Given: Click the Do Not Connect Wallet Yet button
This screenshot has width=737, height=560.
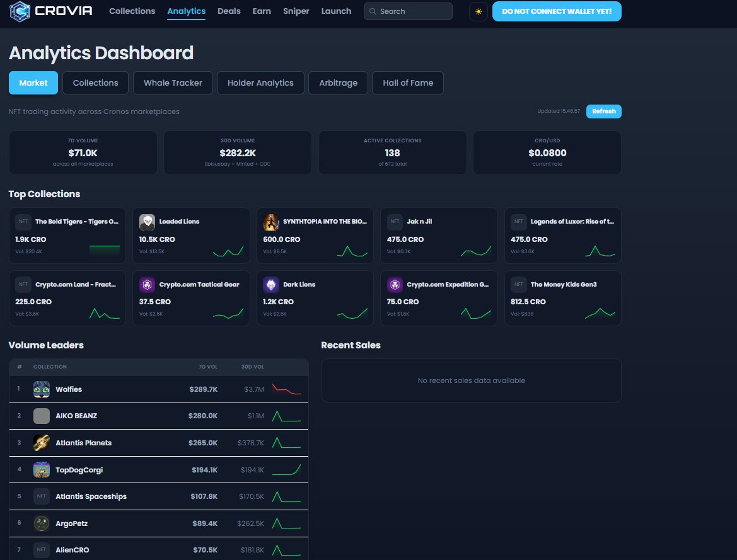Looking at the screenshot, I should click(x=557, y=11).
